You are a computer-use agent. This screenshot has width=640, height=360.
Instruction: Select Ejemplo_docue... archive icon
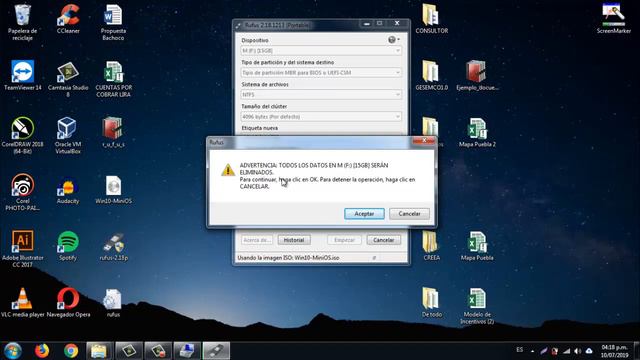click(x=477, y=75)
